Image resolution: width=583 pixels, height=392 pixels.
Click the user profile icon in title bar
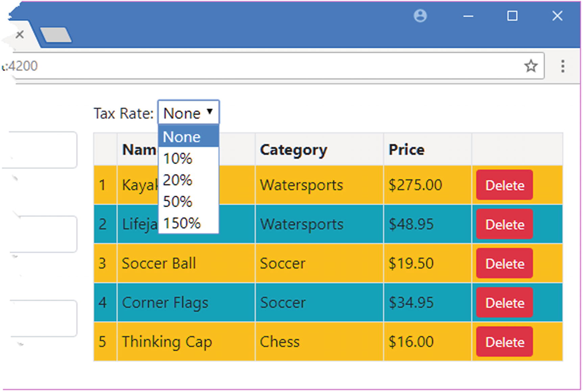coord(420,16)
